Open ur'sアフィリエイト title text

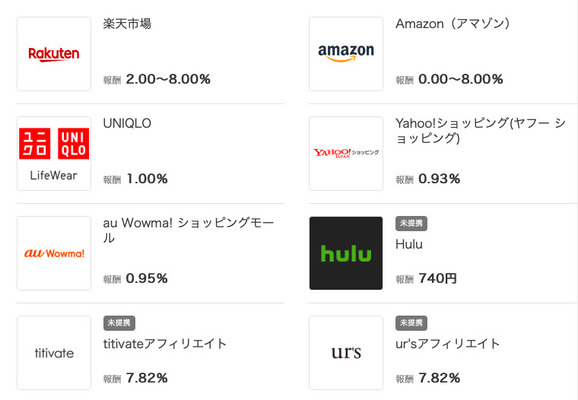click(x=448, y=344)
